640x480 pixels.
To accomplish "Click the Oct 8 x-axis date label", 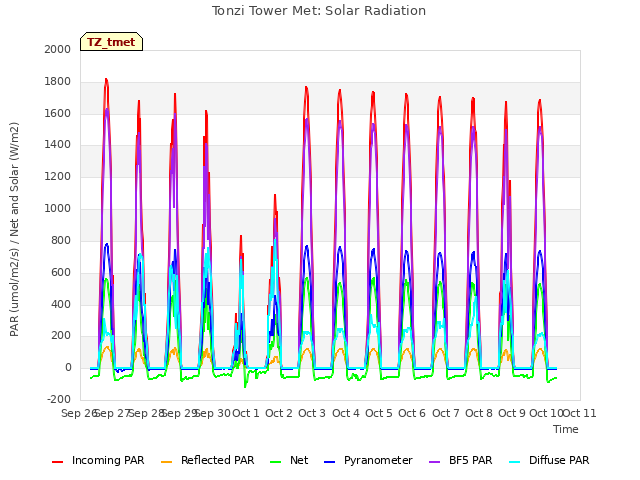I will click(x=479, y=413).
